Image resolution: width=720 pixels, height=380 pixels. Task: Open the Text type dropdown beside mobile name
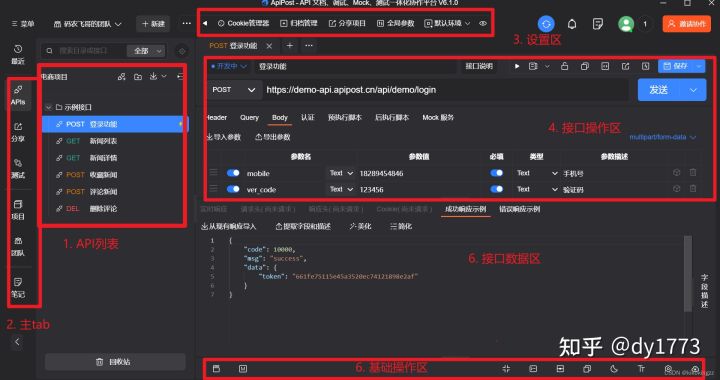(x=341, y=173)
